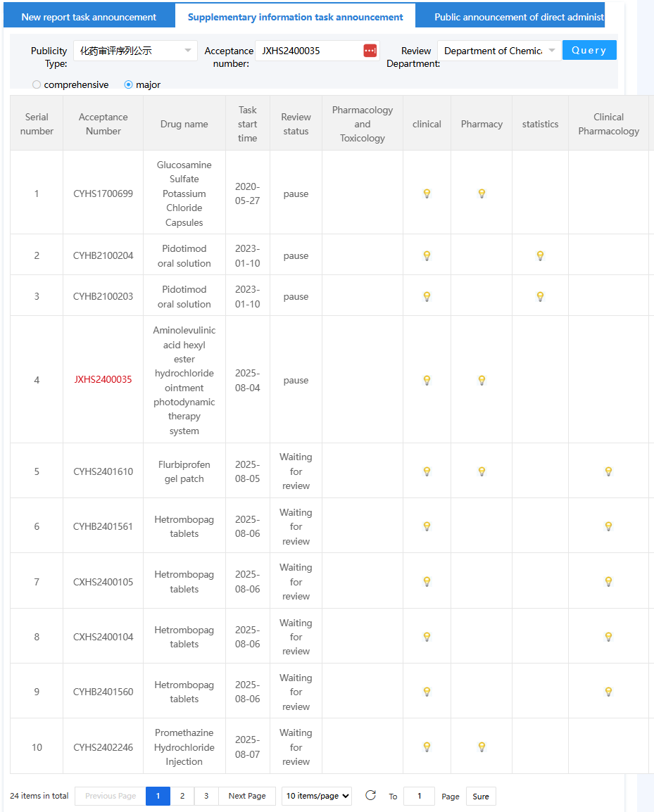
Task: Select the comprehensive radio button
Action: pyautogui.click(x=37, y=84)
